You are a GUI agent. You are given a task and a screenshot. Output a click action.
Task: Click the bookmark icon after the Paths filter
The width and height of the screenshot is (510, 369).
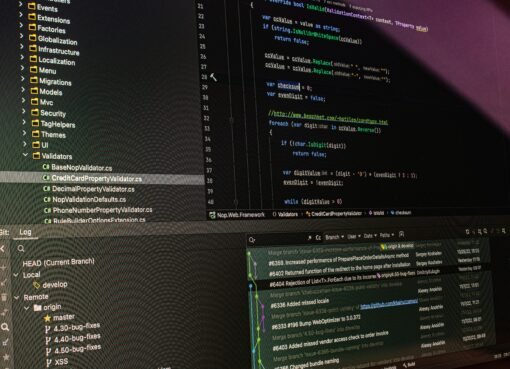(402, 234)
